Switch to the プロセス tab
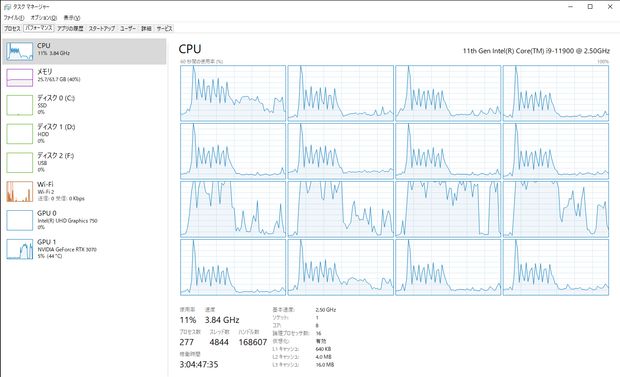Viewport: 620px width, 377px height. coord(12,28)
